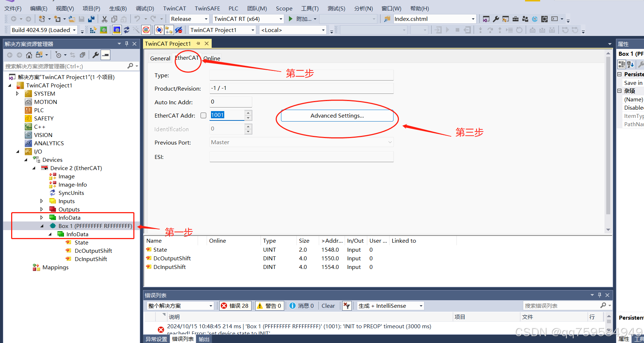The image size is (644, 343).
Task: Toggle the errors 28 filter button
Action: tap(235, 306)
